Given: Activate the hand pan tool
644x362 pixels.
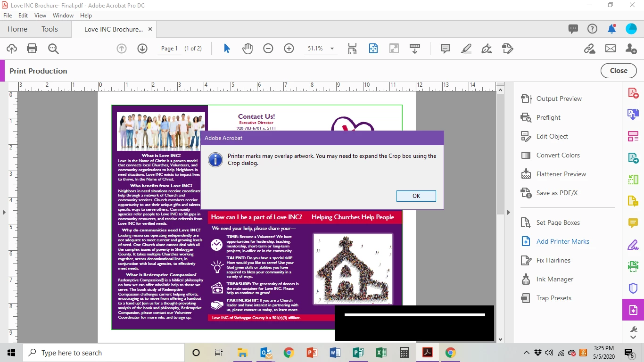Looking at the screenshot, I should click(x=248, y=49).
